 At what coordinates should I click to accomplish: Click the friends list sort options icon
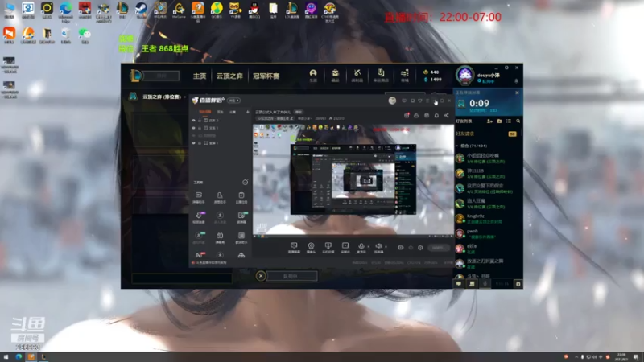click(x=509, y=121)
